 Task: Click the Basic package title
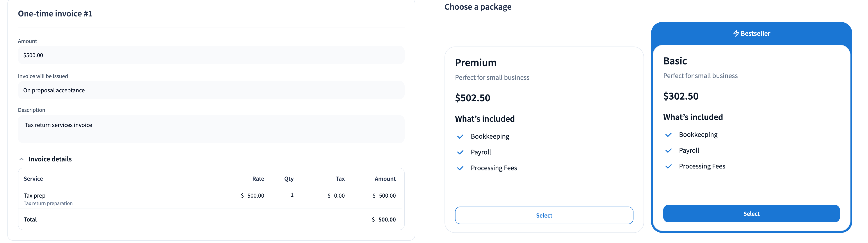675,61
